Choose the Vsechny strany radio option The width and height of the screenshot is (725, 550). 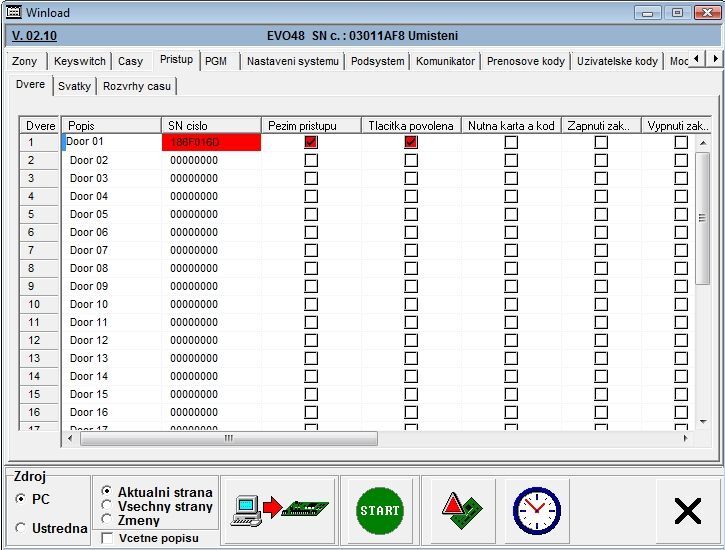click(107, 506)
